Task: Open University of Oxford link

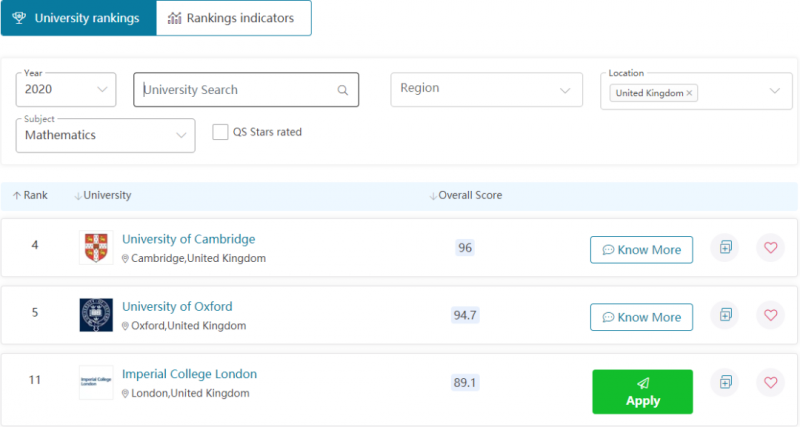Action: pyautogui.click(x=177, y=307)
